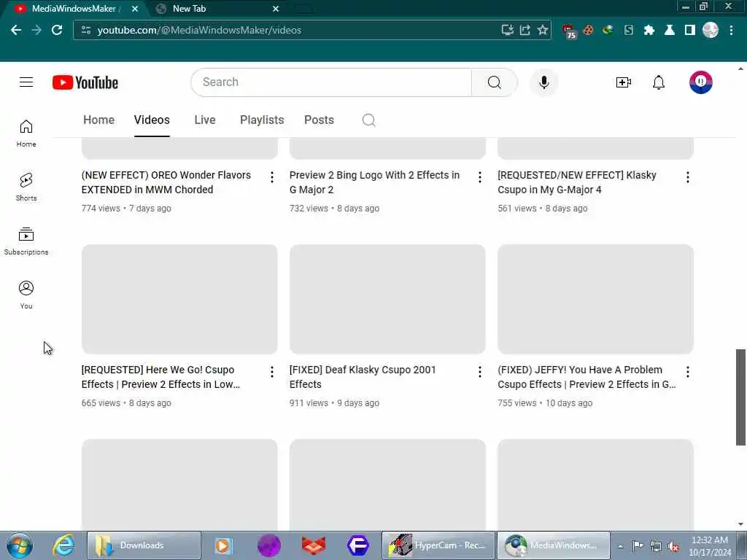The height and width of the screenshot is (560, 747).
Task: Open Deaf Klasky Csupo 2001 Effects title
Action: coord(362,377)
